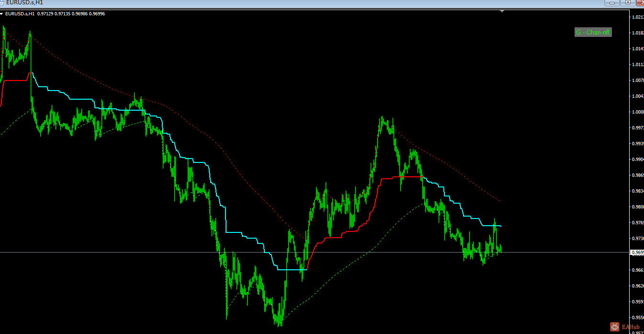Click the 0.9765 price scale label
The height and width of the screenshot is (334, 644).
coord(637,223)
